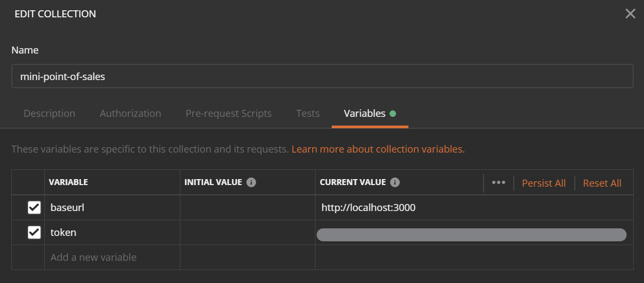Click the baseurl initial value cell
644x283 pixels.
[247, 208]
